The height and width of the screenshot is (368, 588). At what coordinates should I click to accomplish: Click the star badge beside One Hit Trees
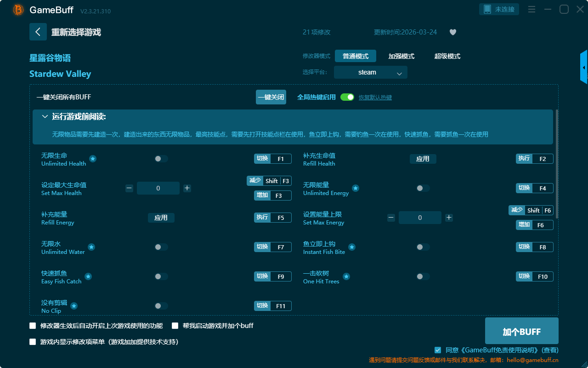click(346, 276)
